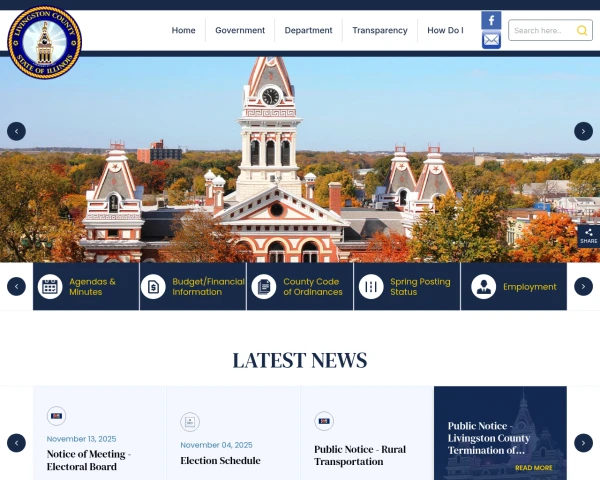The height and width of the screenshot is (480, 600).
Task: Open the Facebook page icon
Action: (x=491, y=20)
